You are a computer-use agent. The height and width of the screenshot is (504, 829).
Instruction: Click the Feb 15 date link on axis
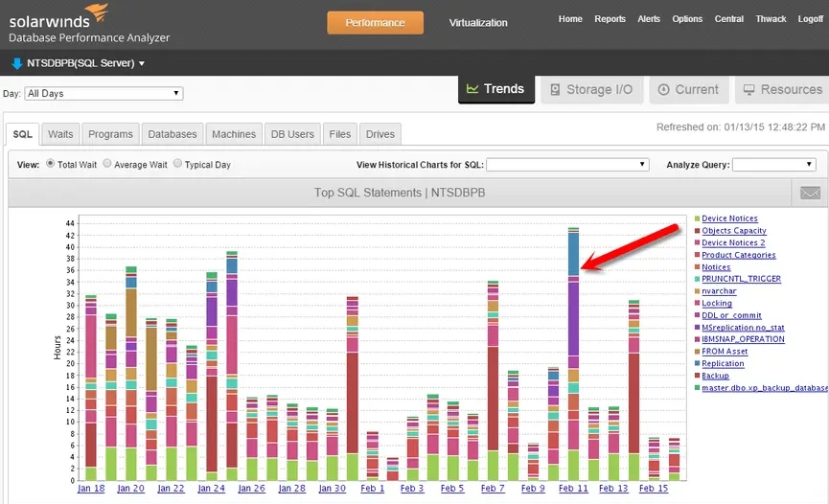pyautogui.click(x=654, y=488)
